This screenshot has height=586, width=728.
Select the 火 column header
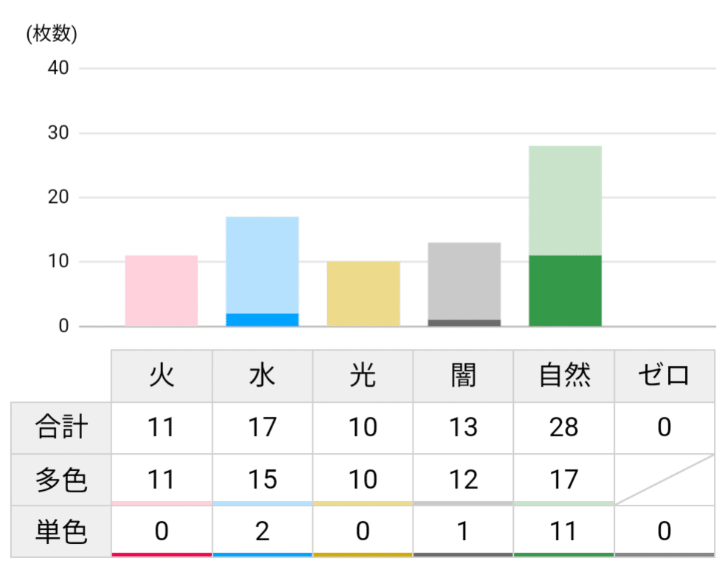162,376
